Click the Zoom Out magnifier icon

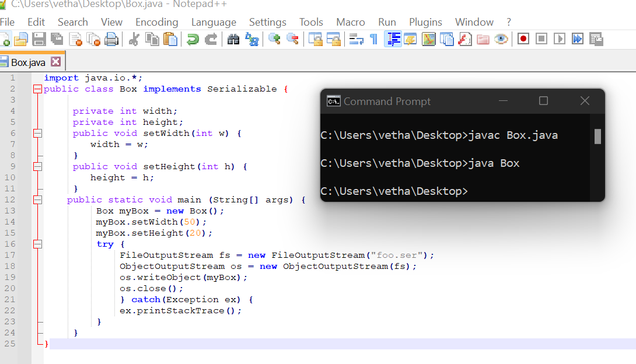tap(292, 39)
